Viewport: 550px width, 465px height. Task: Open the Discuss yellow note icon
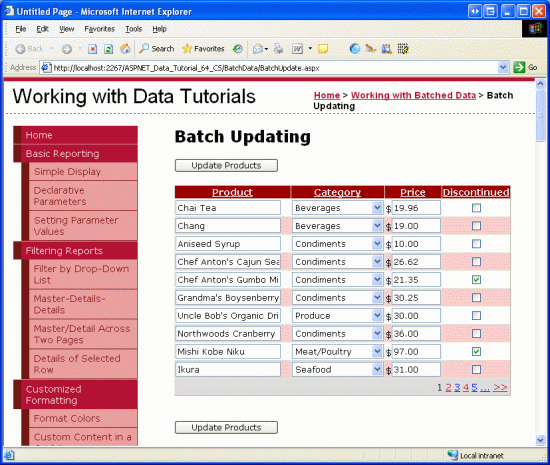(x=323, y=49)
